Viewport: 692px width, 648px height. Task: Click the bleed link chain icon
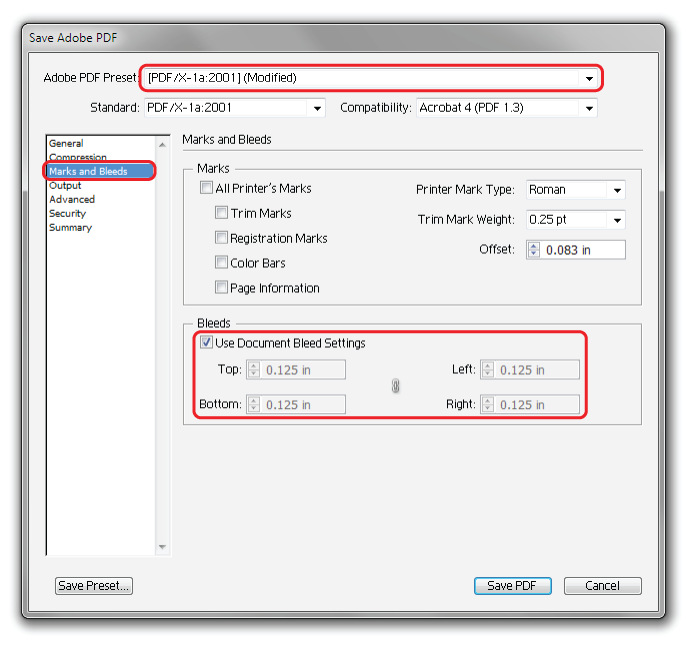tap(395, 387)
